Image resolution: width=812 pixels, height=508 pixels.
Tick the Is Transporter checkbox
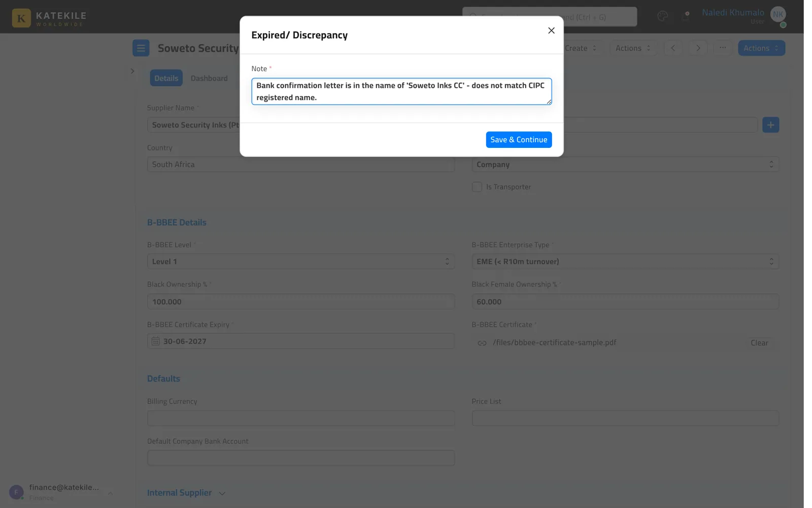[x=477, y=187]
